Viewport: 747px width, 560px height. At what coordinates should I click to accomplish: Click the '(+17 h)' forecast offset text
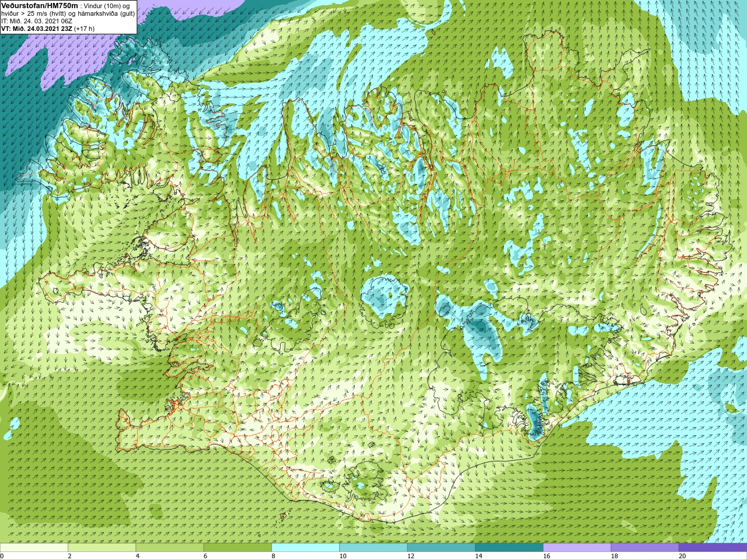(84, 29)
